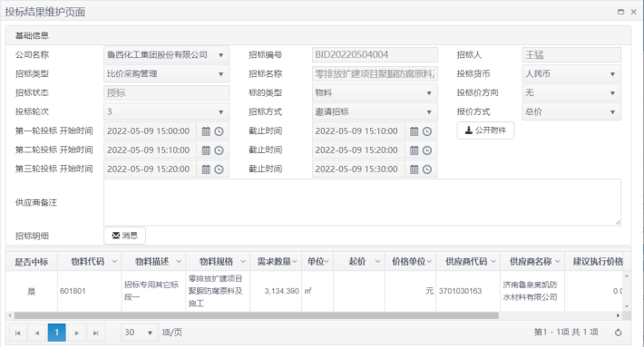Viewport: 644px width, 348px height.
Task: Go to the next page of results
Action: click(x=76, y=333)
